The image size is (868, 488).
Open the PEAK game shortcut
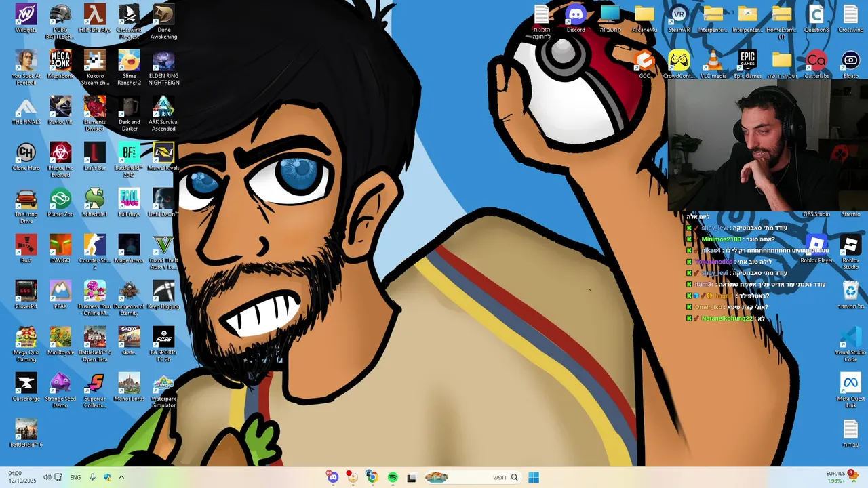[60, 295]
